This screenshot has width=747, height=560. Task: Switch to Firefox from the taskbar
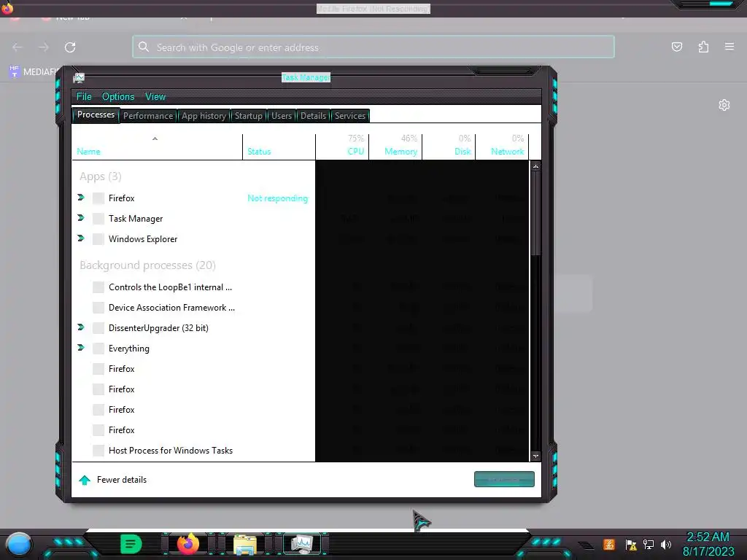188,544
